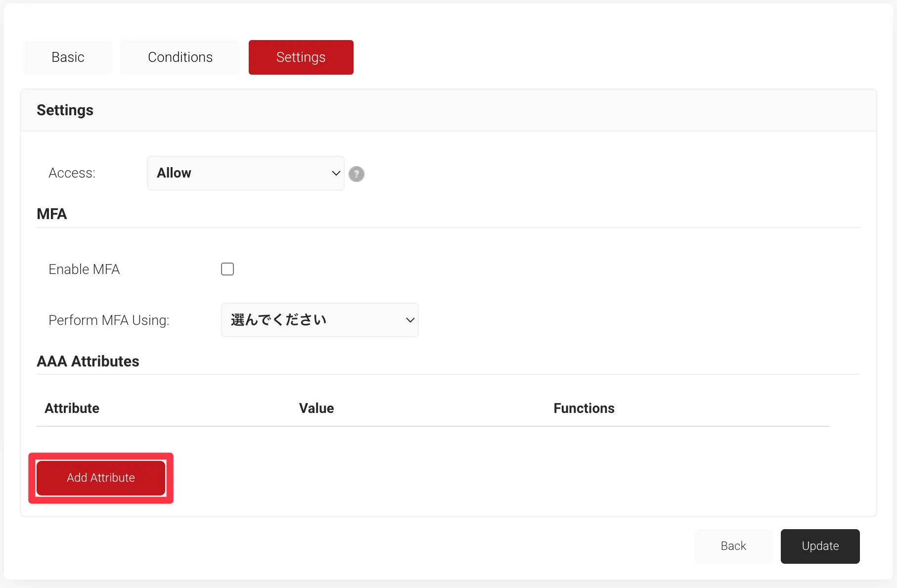Click the Perform MFA Using label
Viewport: 897px width, 588px height.
coord(109,320)
